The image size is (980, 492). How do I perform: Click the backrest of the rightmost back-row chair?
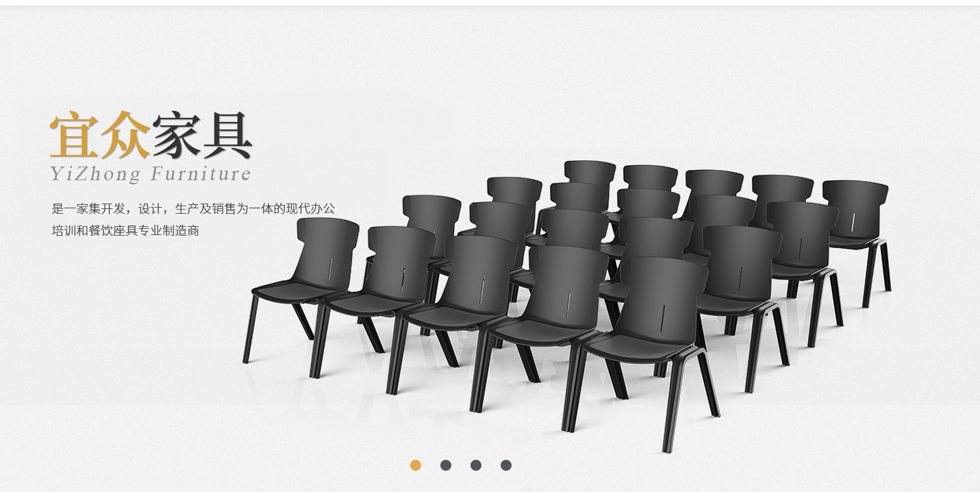pyautogui.click(x=855, y=206)
